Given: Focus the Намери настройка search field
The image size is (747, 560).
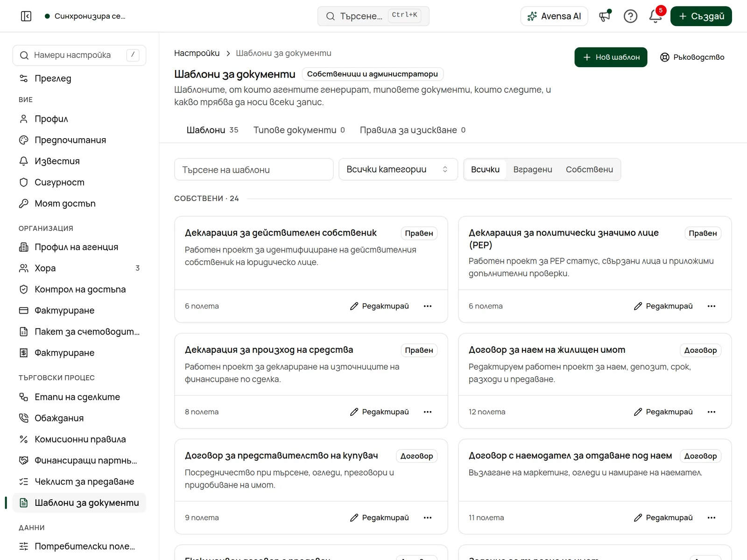Looking at the screenshot, I should (79, 55).
